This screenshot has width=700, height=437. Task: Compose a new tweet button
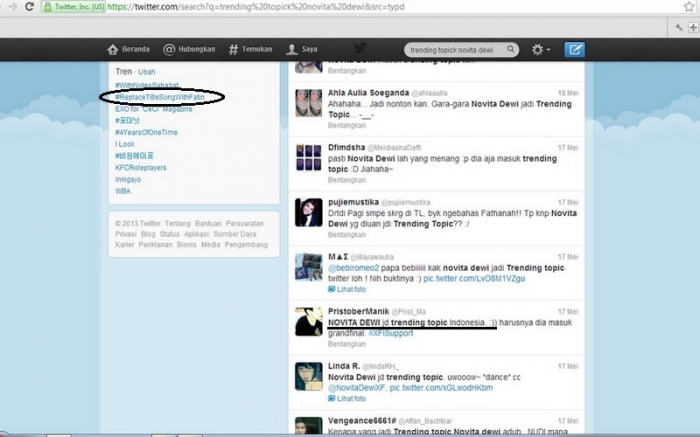(574, 50)
